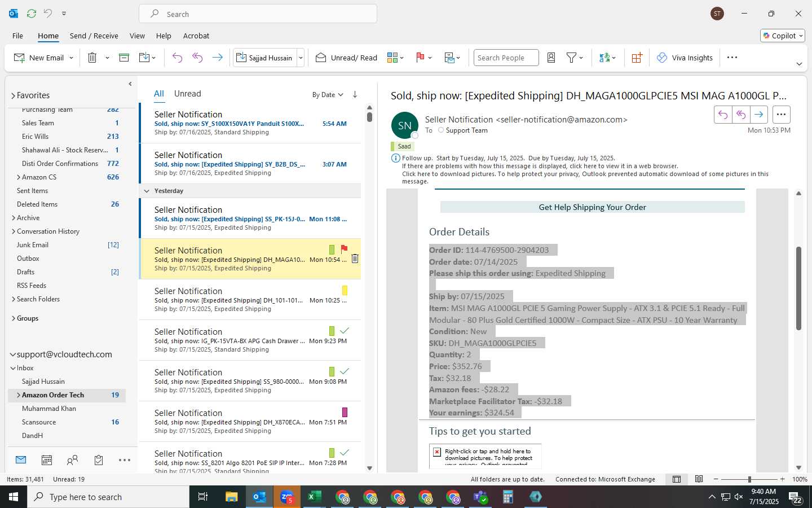Click checkmark on Mon 7:28 PM message
The image size is (812, 508).
345,453
